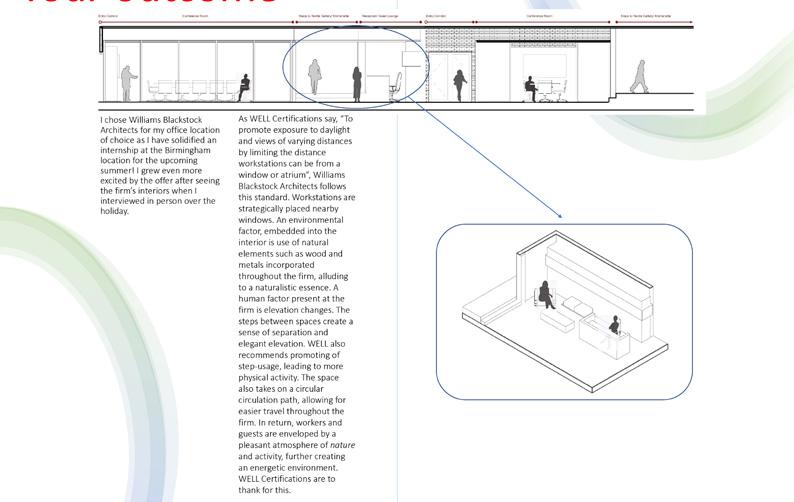
Task: Click the dark standing silhouette inside the ellipse
Action: [357, 84]
